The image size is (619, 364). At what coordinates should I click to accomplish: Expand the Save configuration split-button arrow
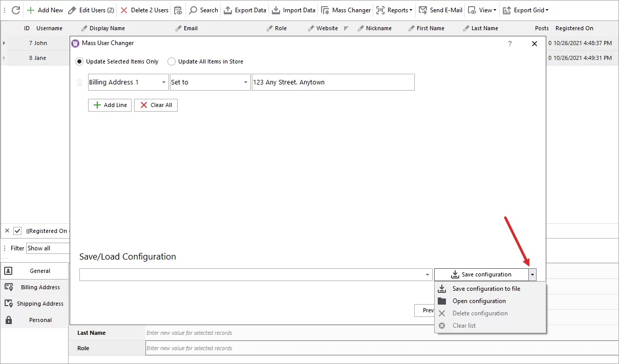tap(532, 274)
